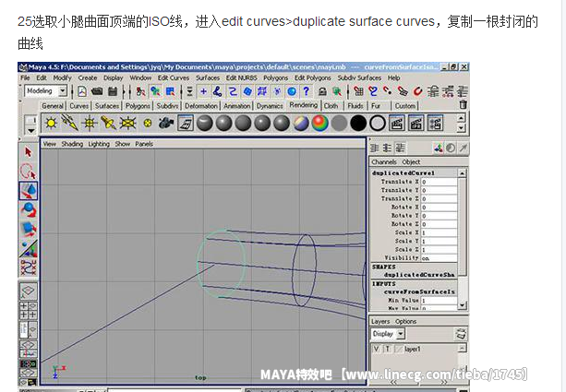This screenshot has width=566, height=392.
Task: Click channel box scroll down arrow
Action: pos(463,305)
